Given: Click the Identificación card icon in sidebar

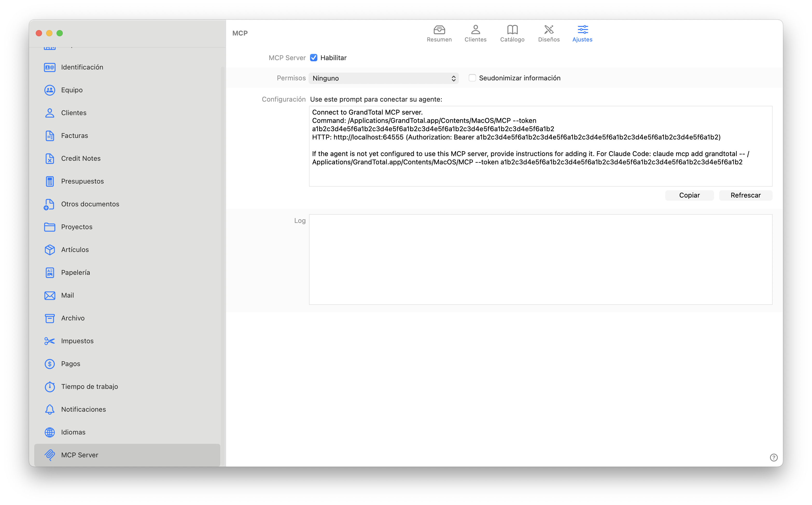Looking at the screenshot, I should click(x=50, y=67).
